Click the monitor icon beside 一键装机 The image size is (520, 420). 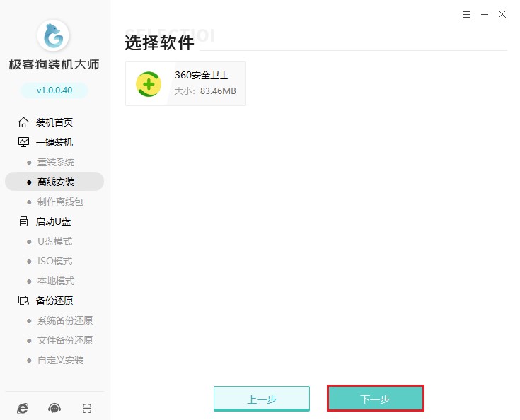tap(23, 142)
